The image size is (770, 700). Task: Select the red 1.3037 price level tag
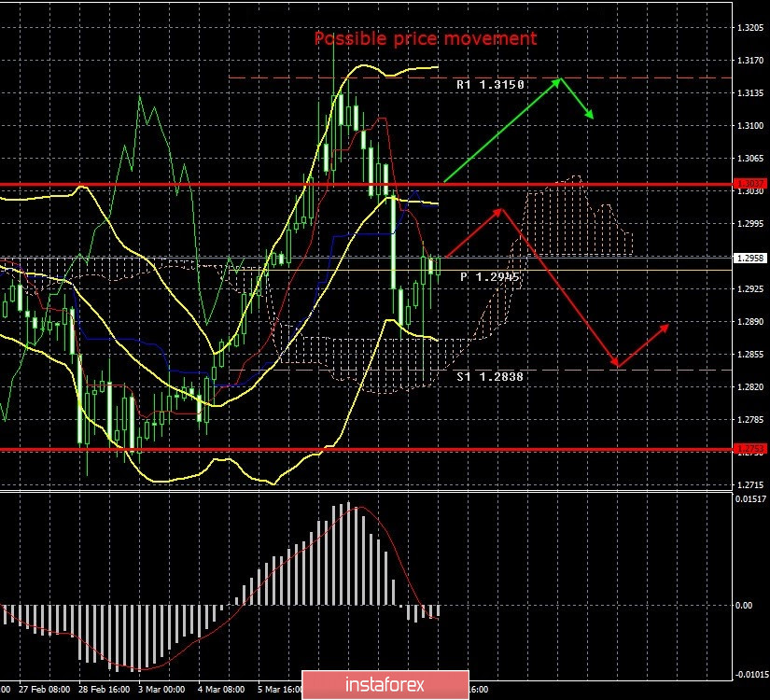point(749,183)
